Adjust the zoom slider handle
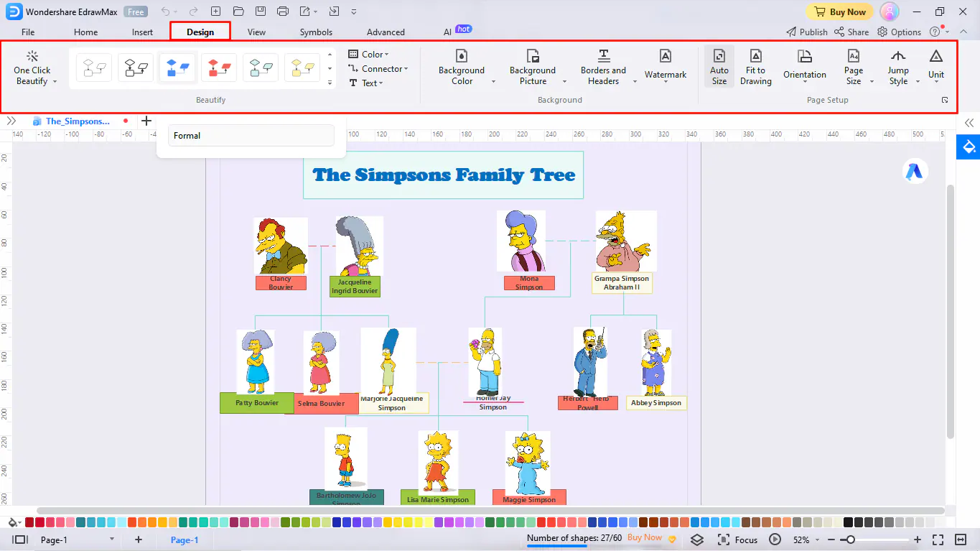Screen dimensions: 980x551 851,540
